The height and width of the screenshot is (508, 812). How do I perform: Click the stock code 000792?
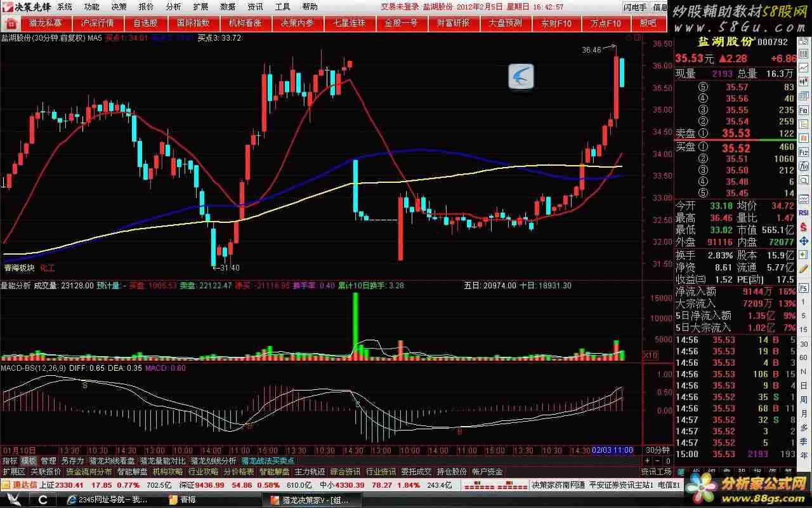click(773, 43)
